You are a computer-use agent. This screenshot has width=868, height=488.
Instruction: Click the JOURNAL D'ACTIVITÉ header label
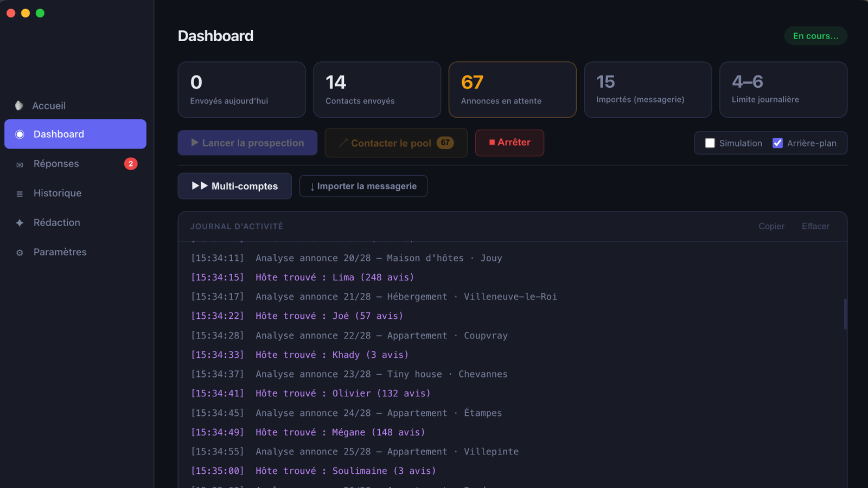(x=237, y=226)
